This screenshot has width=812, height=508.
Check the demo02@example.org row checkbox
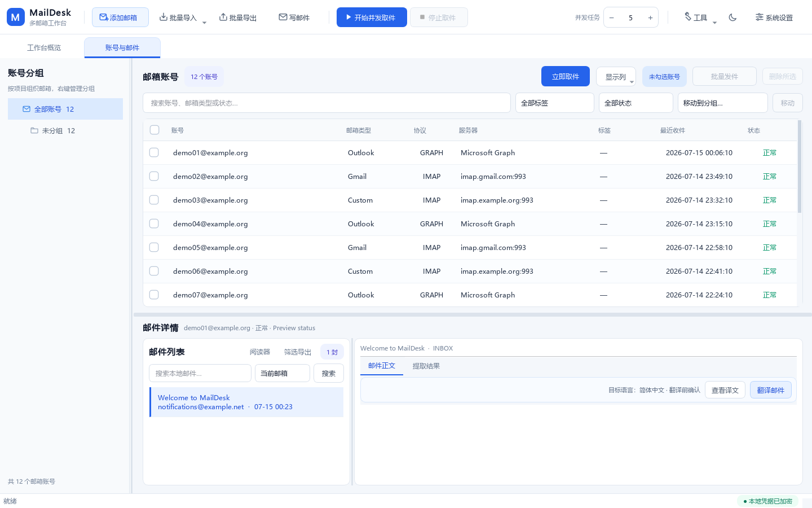pyautogui.click(x=154, y=176)
